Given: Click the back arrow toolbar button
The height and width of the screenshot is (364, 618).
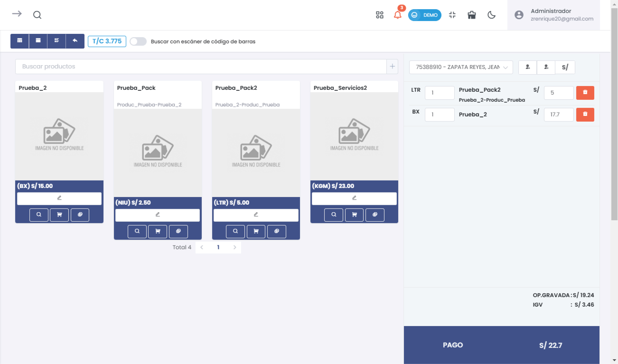Looking at the screenshot, I should click(x=75, y=41).
